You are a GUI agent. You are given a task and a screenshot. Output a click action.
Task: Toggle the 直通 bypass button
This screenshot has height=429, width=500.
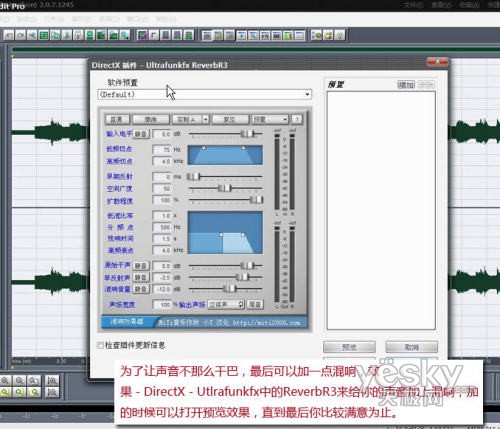[x=117, y=119]
